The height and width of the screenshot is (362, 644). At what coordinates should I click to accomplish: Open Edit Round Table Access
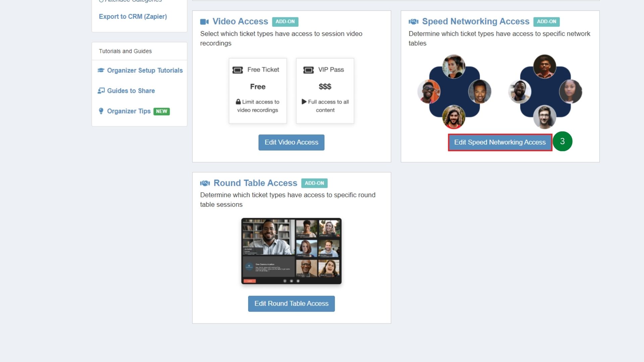click(x=291, y=303)
